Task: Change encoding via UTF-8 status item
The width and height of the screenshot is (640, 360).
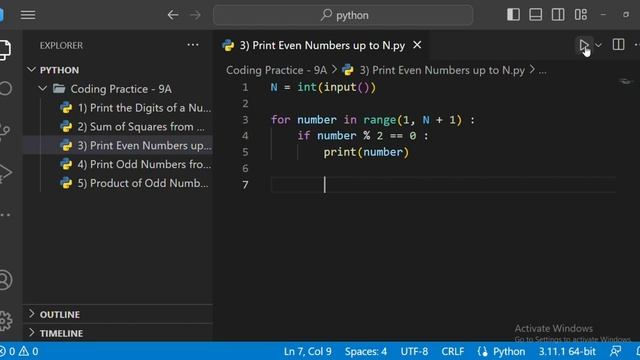Action: (414, 351)
